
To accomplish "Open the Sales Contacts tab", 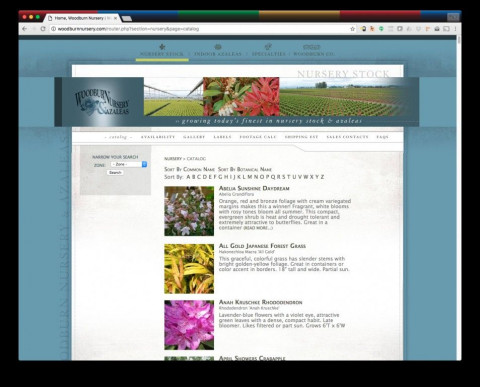I will 347,137.
